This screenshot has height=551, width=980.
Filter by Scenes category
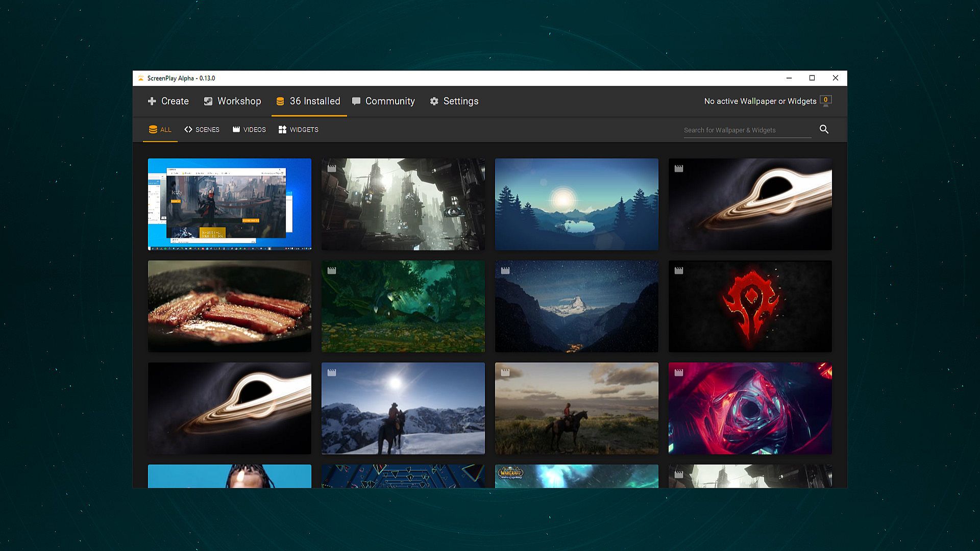tap(202, 130)
